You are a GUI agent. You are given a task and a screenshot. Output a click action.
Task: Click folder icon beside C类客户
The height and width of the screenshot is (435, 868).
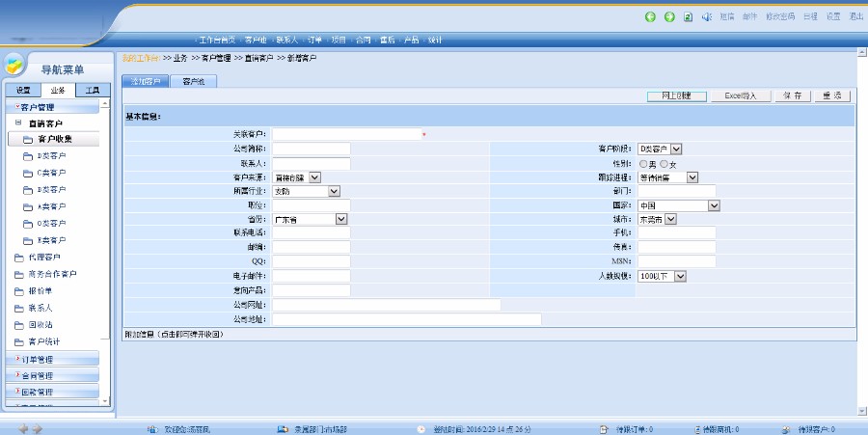click(x=28, y=174)
